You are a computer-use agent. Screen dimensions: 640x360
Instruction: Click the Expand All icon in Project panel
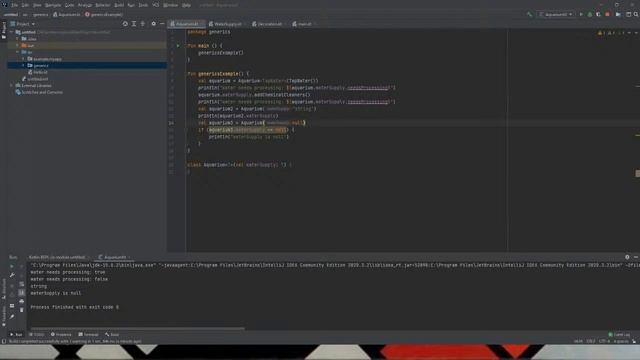[134, 24]
